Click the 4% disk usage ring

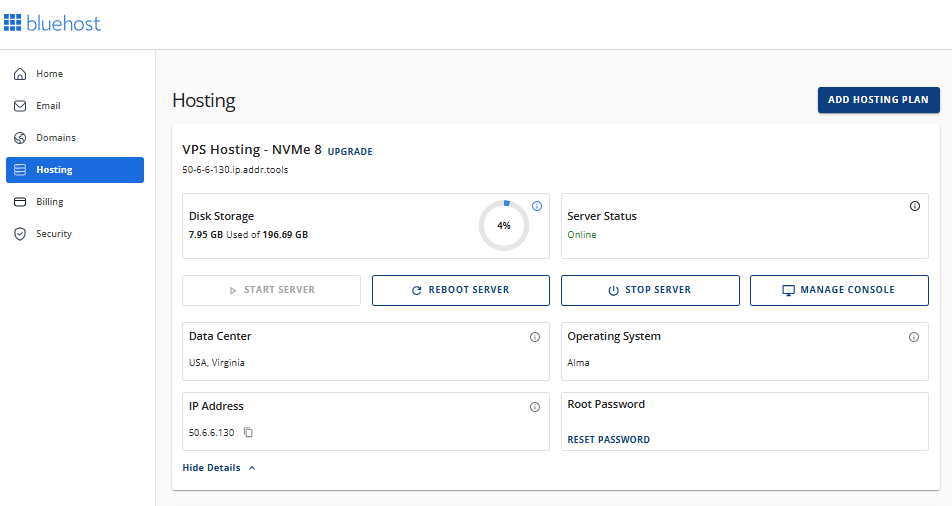(x=504, y=225)
